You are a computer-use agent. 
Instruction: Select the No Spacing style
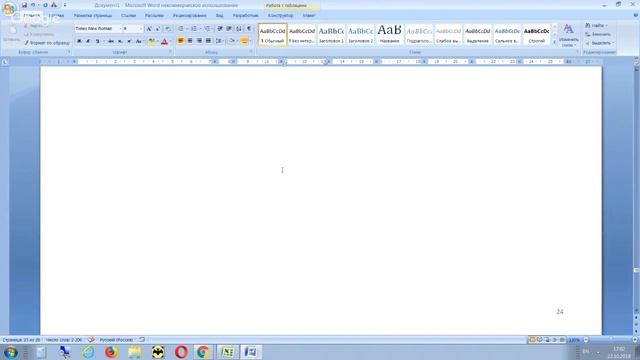[302, 35]
